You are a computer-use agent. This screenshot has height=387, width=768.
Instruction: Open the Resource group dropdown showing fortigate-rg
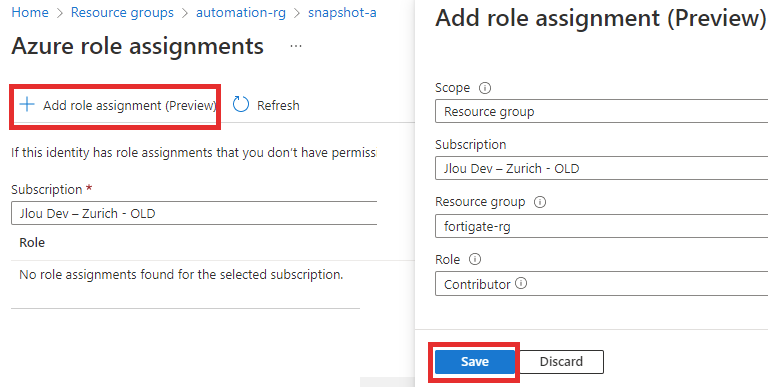pyautogui.click(x=601, y=226)
